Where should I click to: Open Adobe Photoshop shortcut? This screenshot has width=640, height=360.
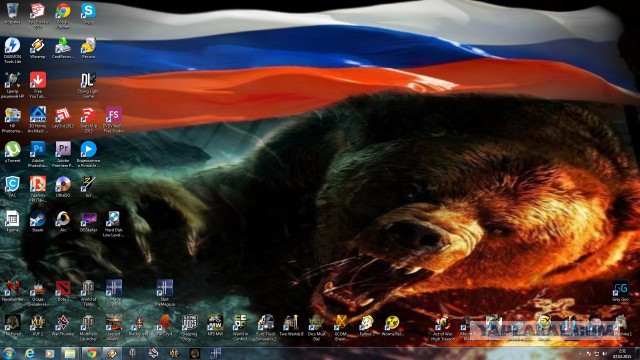click(38, 154)
